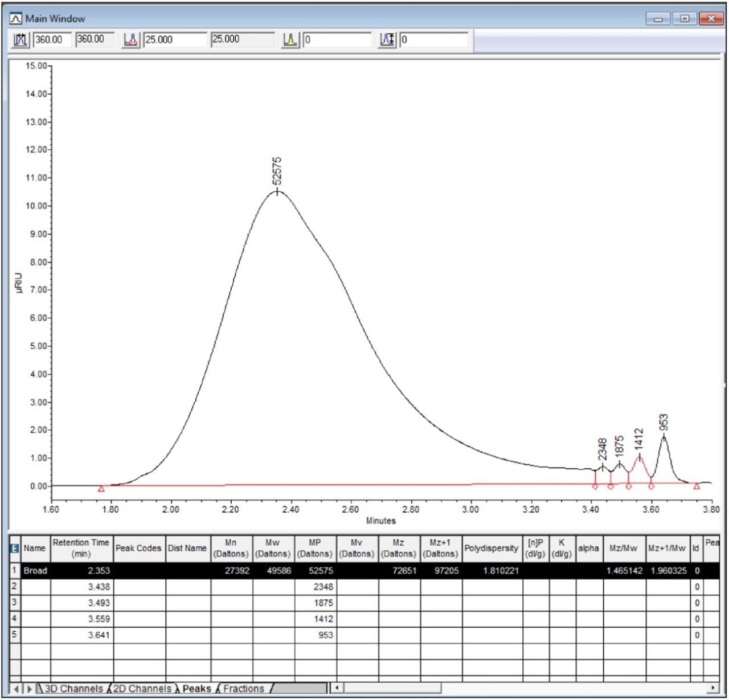This screenshot has height=700, width=729.
Task: Select the Peaks tab
Action: click(196, 688)
